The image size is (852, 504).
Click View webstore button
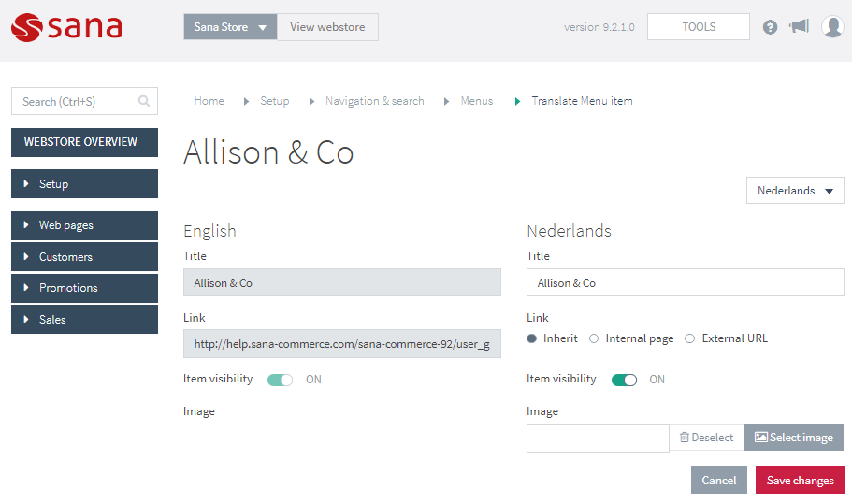327,27
